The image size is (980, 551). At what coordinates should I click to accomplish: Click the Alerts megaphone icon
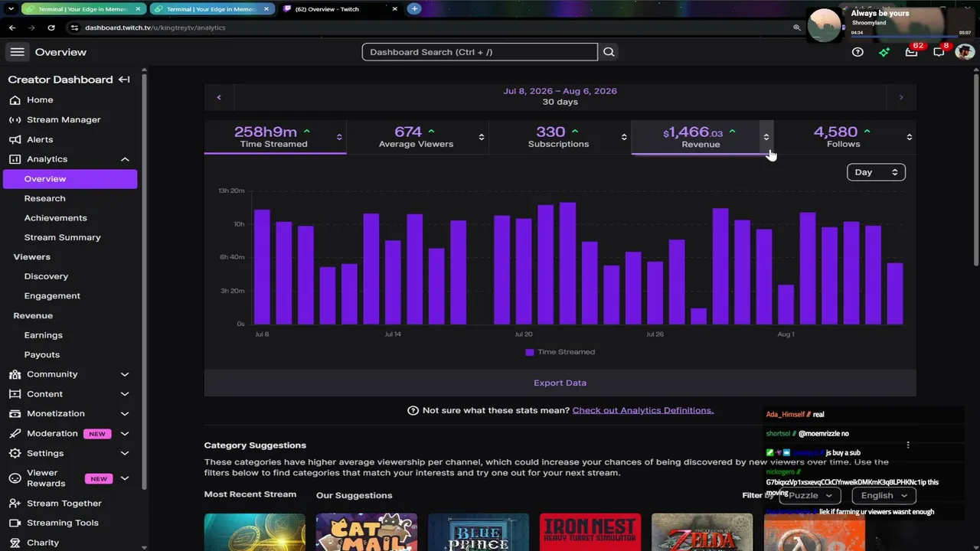click(x=15, y=139)
